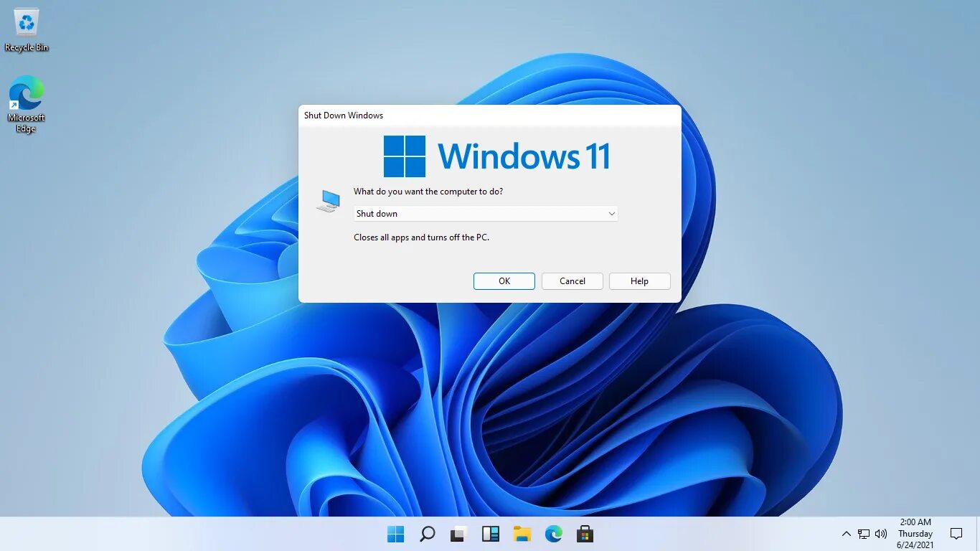Open the taskbar Search magnifier
Image resolution: width=980 pixels, height=551 pixels.
point(428,534)
